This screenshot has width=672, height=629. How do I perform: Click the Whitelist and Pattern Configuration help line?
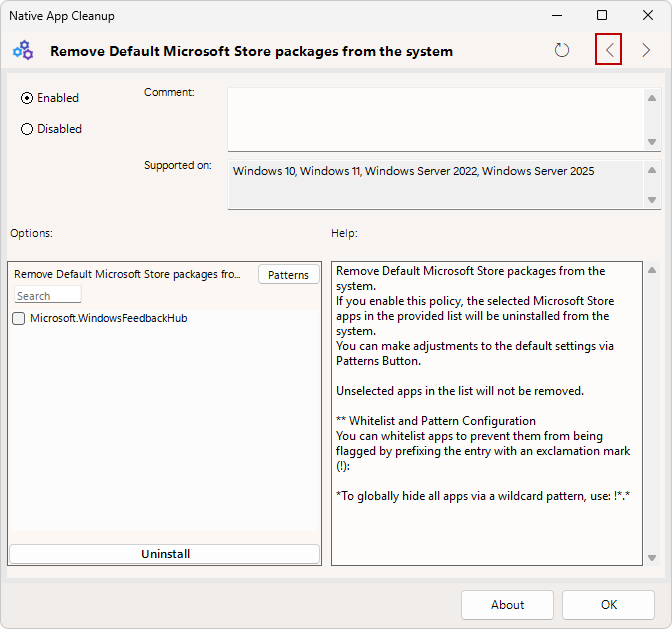(436, 421)
